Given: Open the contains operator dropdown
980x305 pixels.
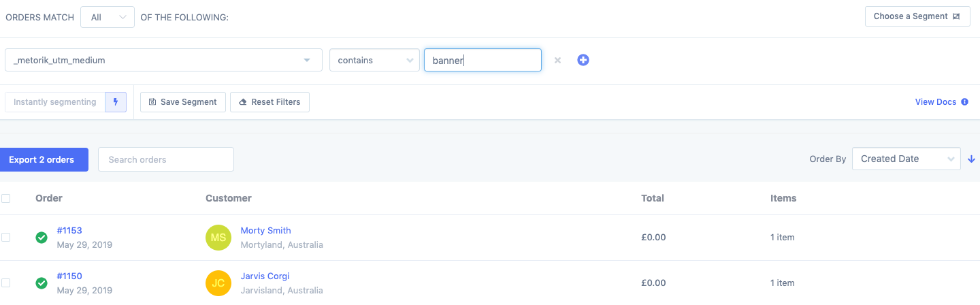Looking at the screenshot, I should 374,60.
